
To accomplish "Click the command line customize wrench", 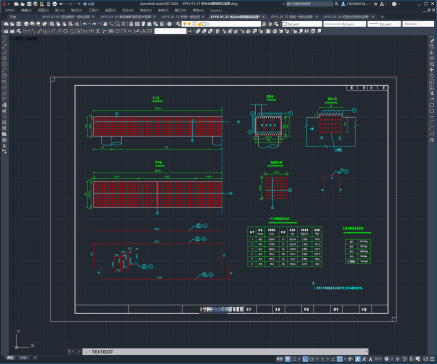I will pos(79,352).
